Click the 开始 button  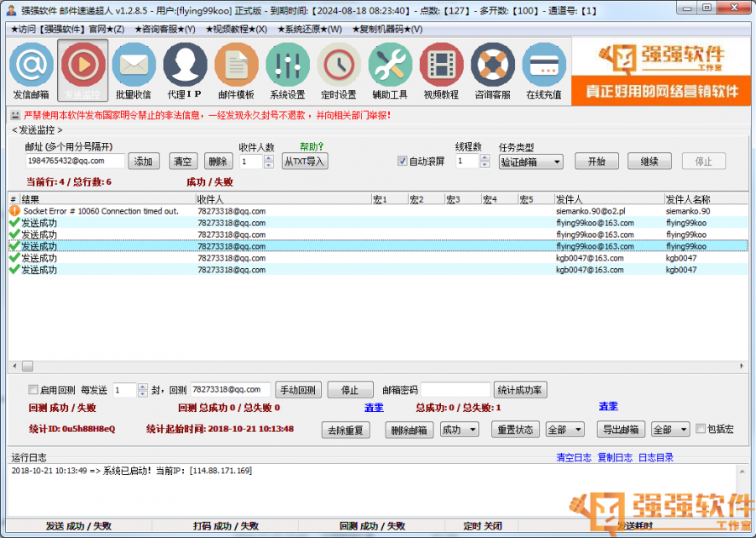coord(597,161)
